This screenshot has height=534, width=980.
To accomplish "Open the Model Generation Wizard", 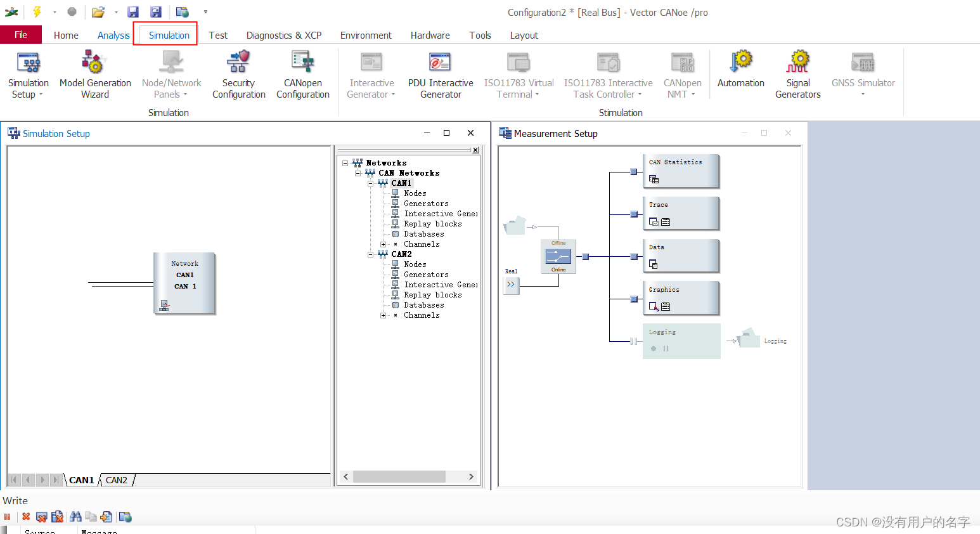I will [95, 75].
